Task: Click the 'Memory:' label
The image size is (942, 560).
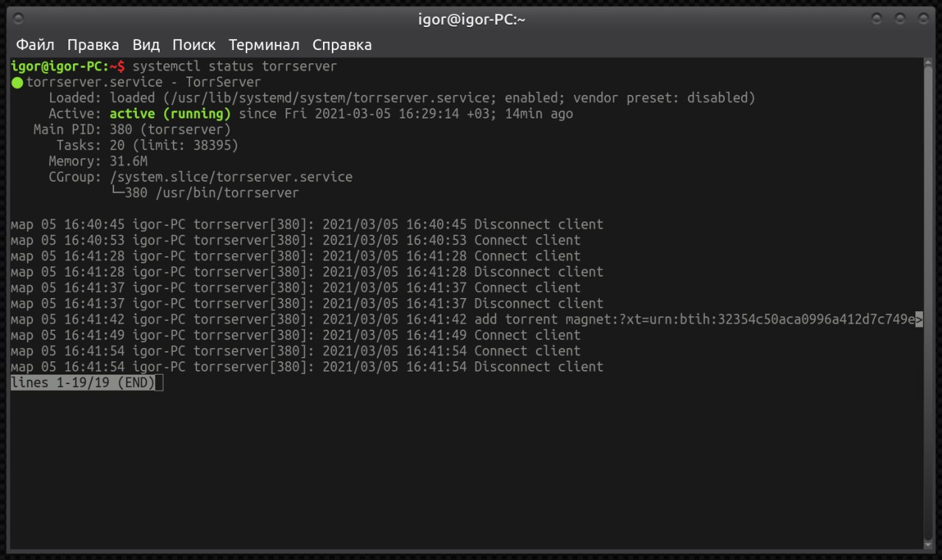Action: click(75, 161)
